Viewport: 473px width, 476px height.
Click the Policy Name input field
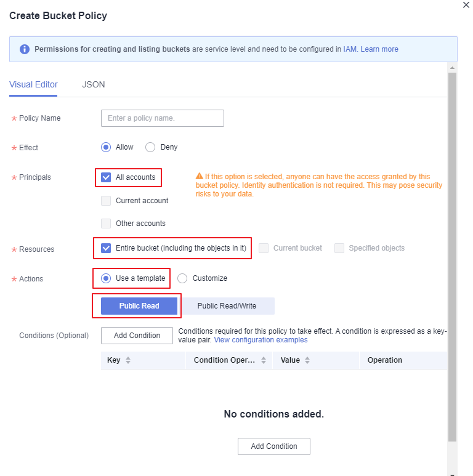[x=163, y=118]
